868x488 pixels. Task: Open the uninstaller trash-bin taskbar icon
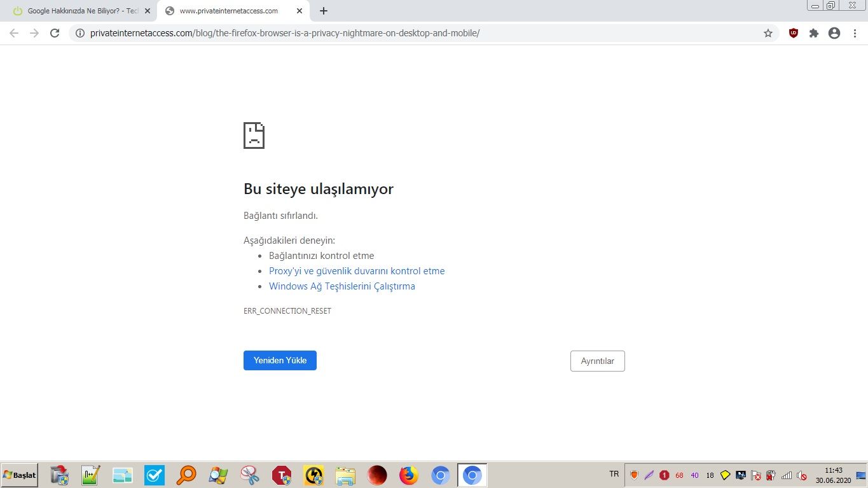click(59, 475)
